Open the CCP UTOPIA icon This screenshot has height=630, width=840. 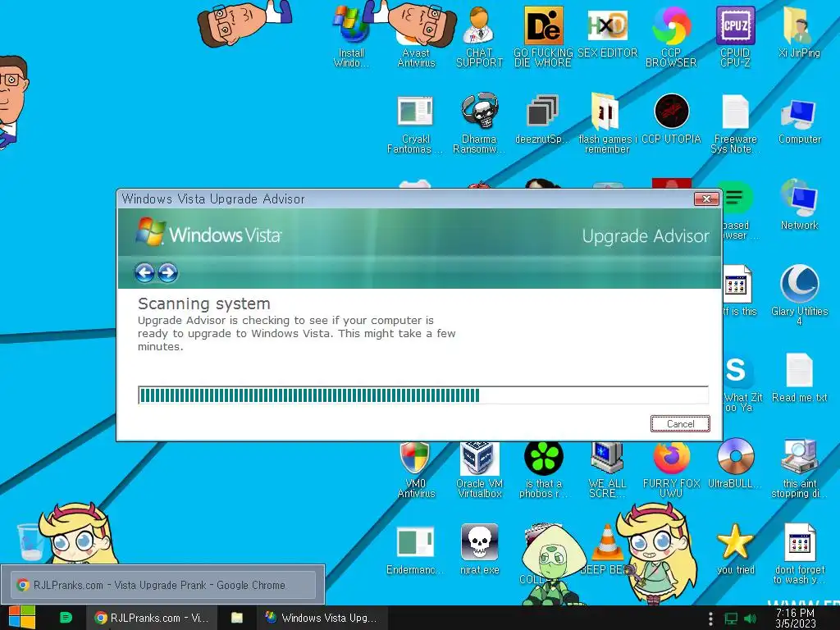[671, 119]
